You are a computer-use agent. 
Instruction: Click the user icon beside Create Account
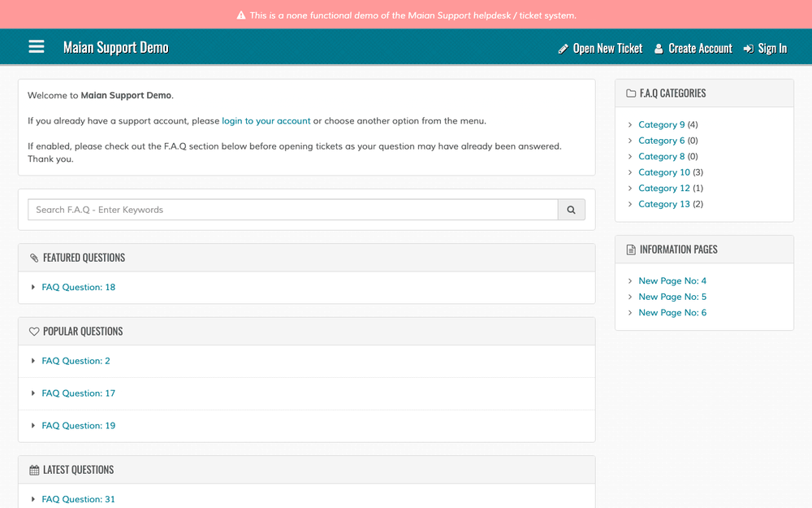pos(659,49)
